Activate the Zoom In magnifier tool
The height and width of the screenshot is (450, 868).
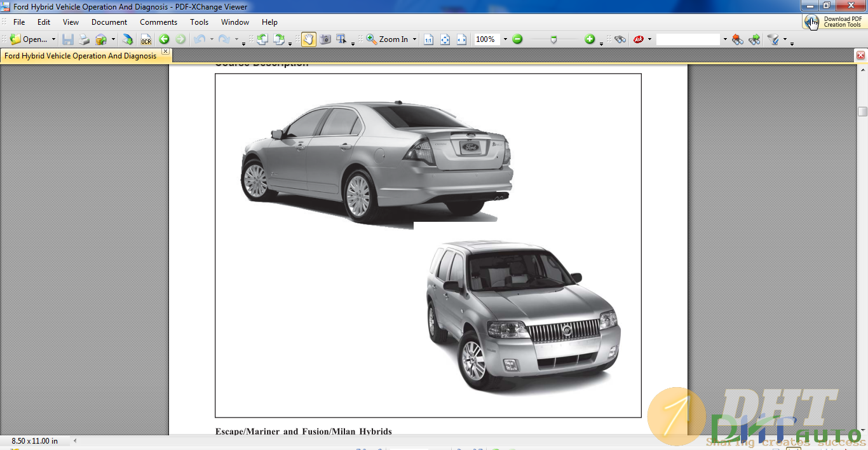tap(387, 39)
